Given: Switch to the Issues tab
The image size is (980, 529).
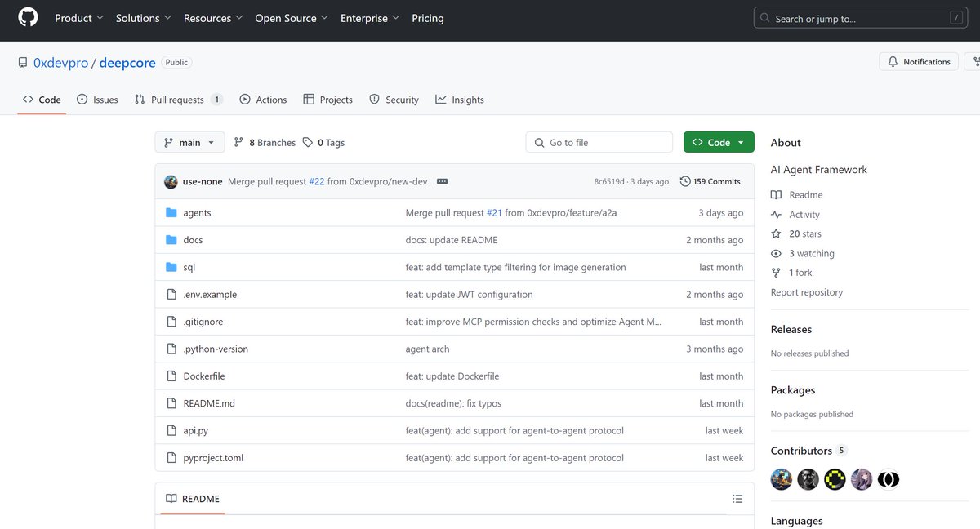Looking at the screenshot, I should [97, 100].
